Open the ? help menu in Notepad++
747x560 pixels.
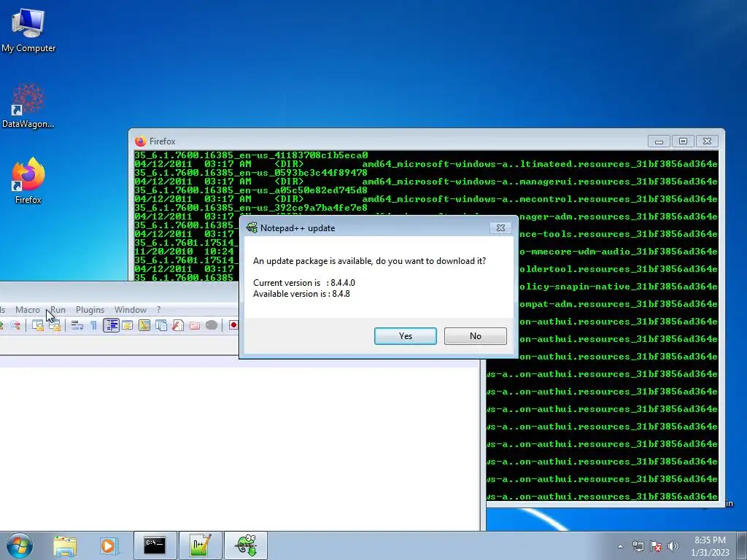coord(158,309)
